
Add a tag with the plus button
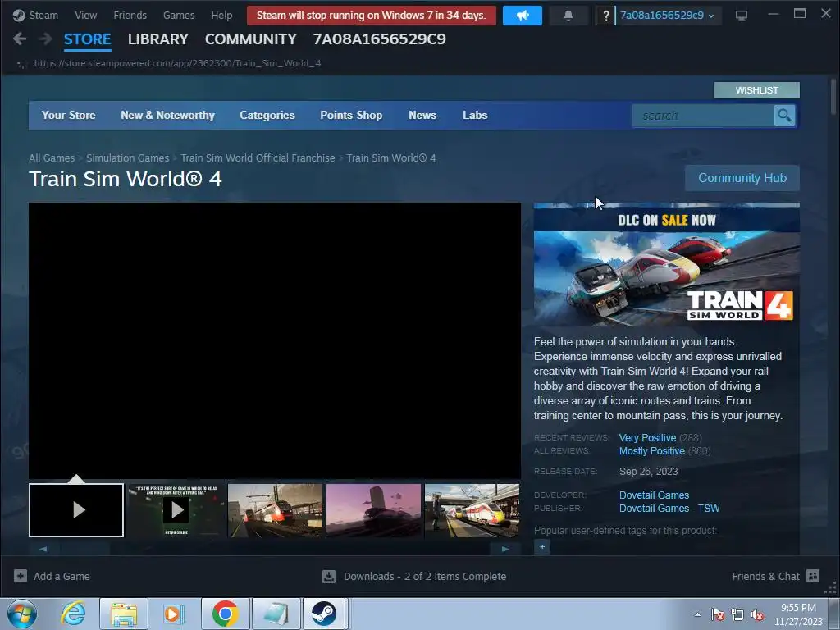(542, 547)
